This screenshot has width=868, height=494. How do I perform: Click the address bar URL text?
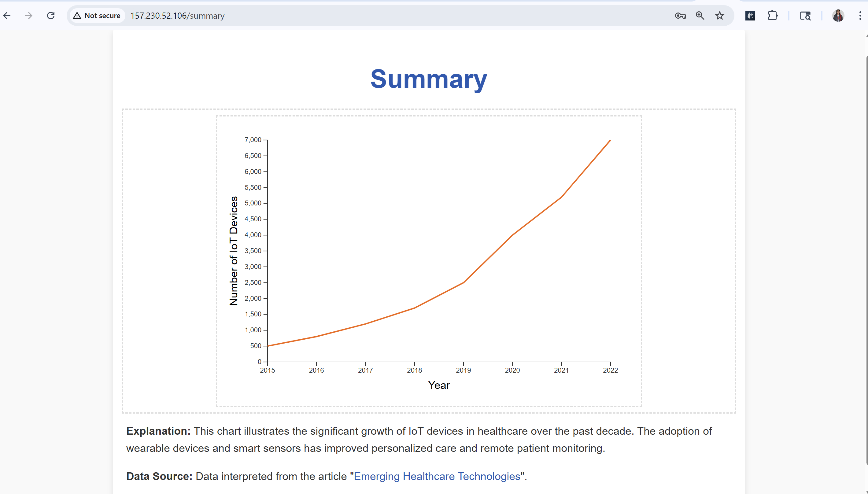[x=177, y=16]
